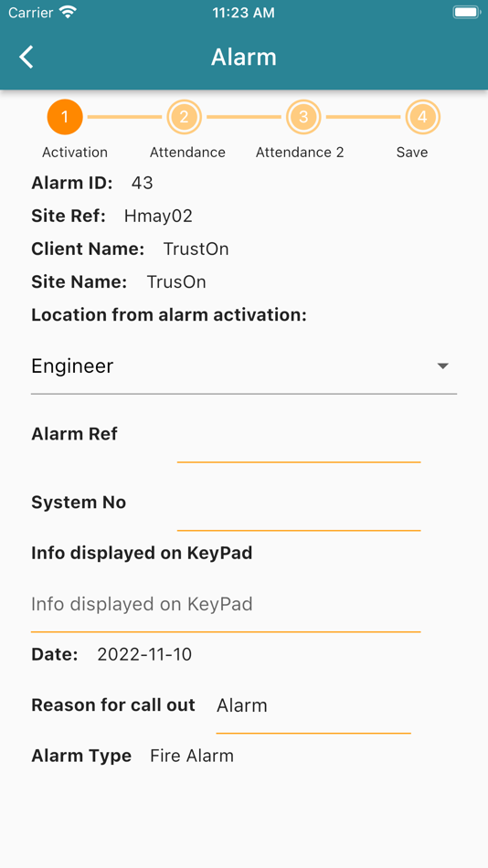Select the Attendance 2 step label

300,153
